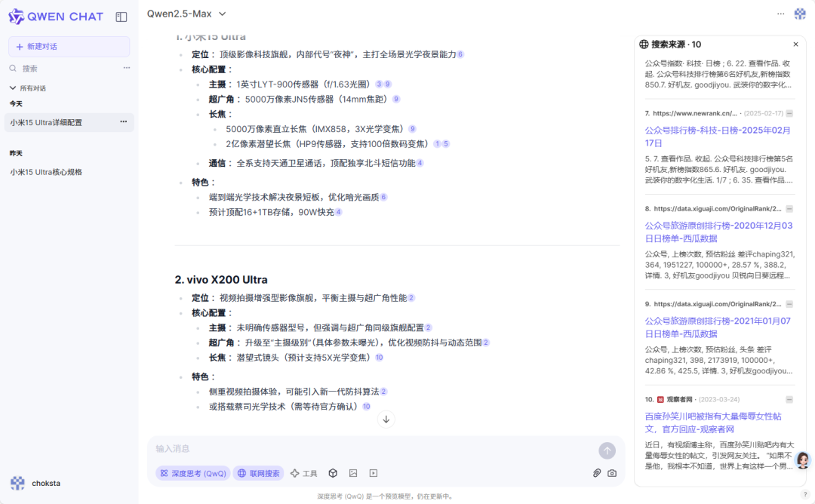
Task: Open link 百度孙笑川吧被指有大量侮辱女性帖文
Action: [713, 423]
